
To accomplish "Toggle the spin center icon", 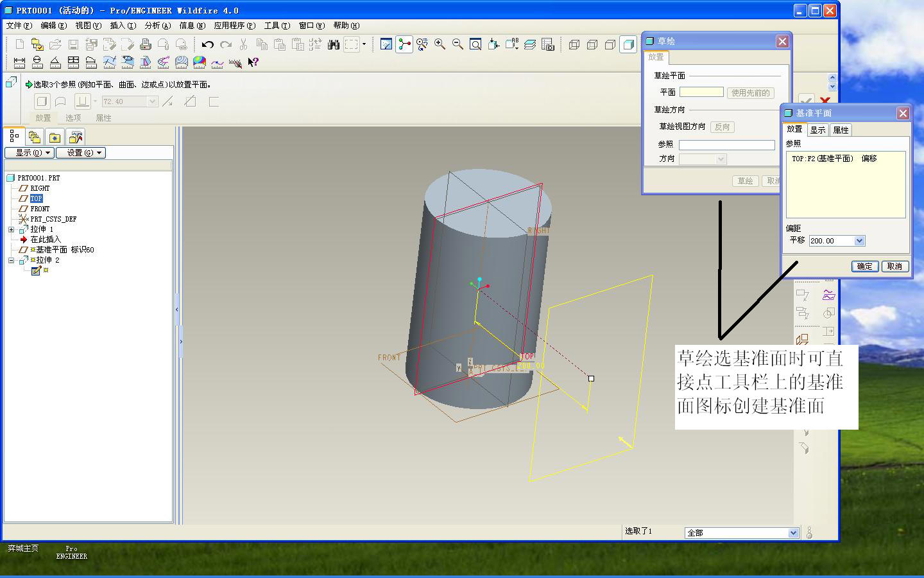I will [x=404, y=44].
